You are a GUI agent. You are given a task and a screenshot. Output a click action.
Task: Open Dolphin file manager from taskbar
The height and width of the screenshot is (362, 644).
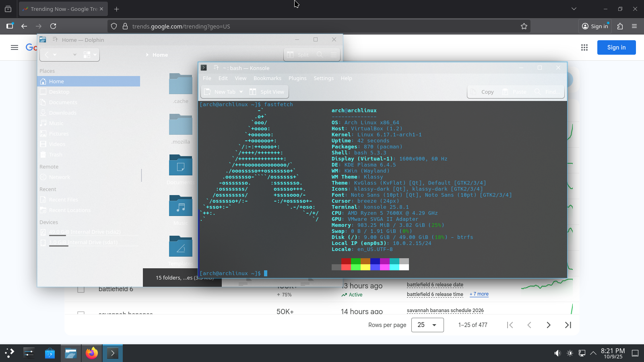71,353
